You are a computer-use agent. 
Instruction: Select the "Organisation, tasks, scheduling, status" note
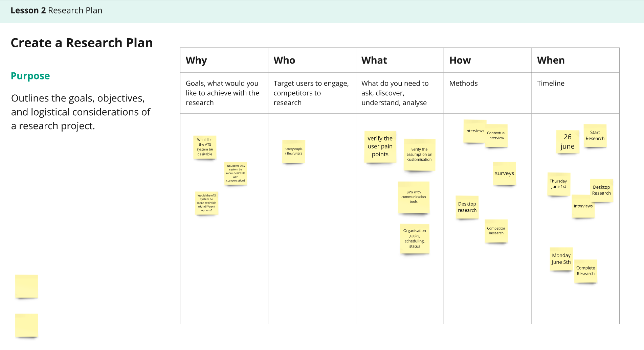[x=415, y=239]
